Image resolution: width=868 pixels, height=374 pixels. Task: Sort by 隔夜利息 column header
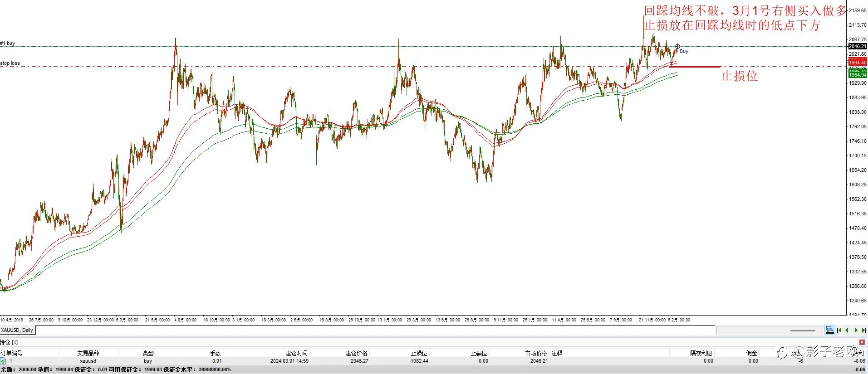pyautogui.click(x=701, y=353)
